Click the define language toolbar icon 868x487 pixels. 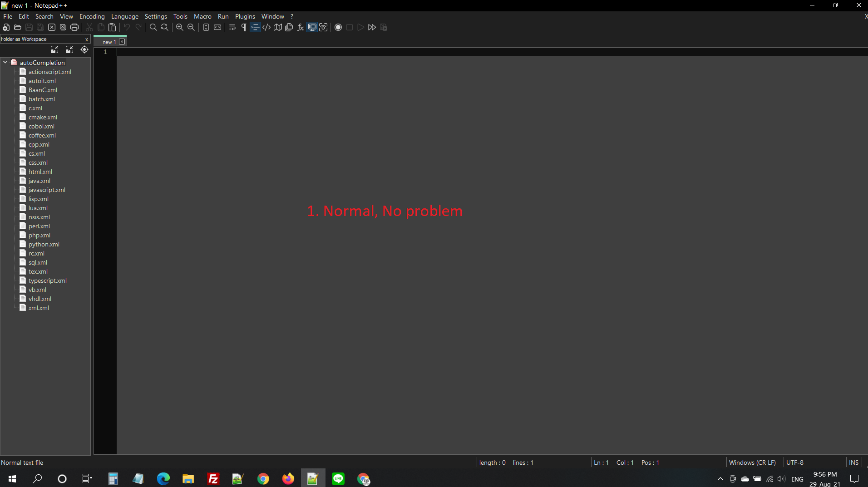pyautogui.click(x=266, y=27)
